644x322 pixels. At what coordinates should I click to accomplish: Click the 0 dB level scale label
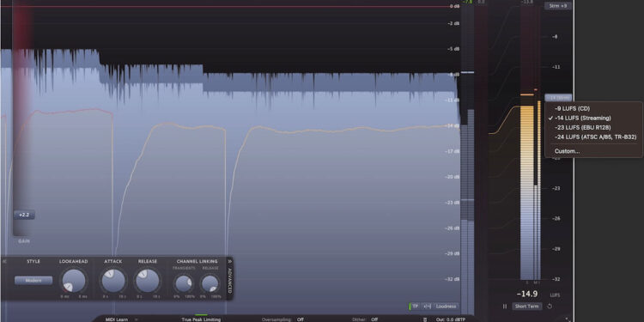tap(454, 6)
